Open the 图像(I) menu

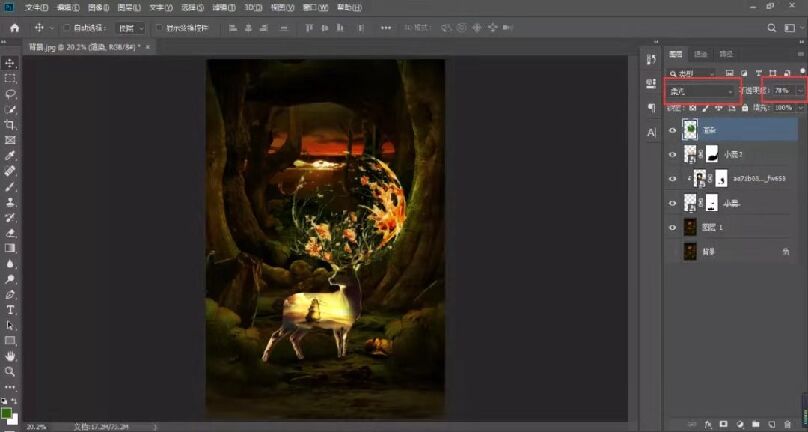(x=98, y=7)
